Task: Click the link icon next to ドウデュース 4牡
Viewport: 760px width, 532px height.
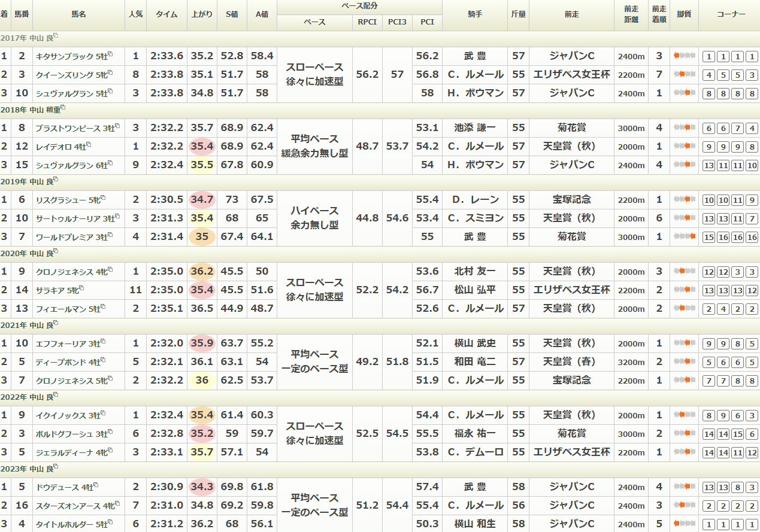Action: pos(95,485)
